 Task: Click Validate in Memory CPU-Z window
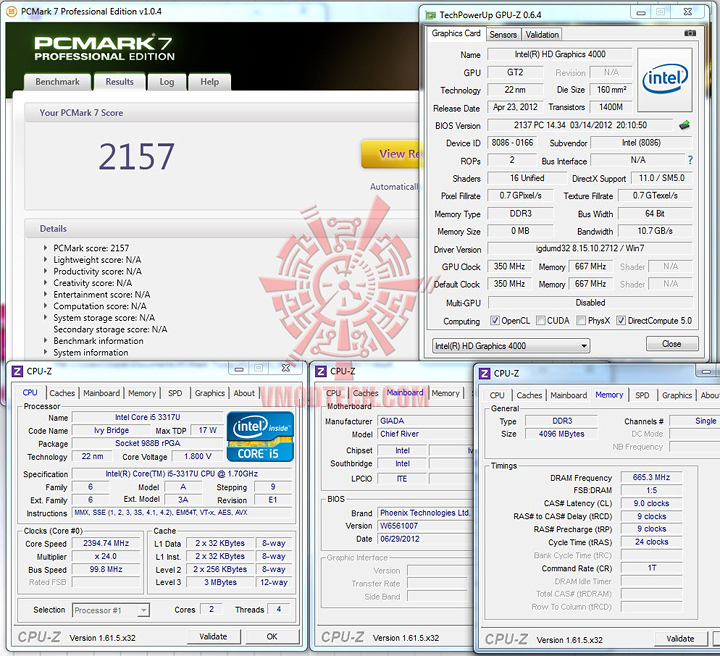[x=680, y=639]
